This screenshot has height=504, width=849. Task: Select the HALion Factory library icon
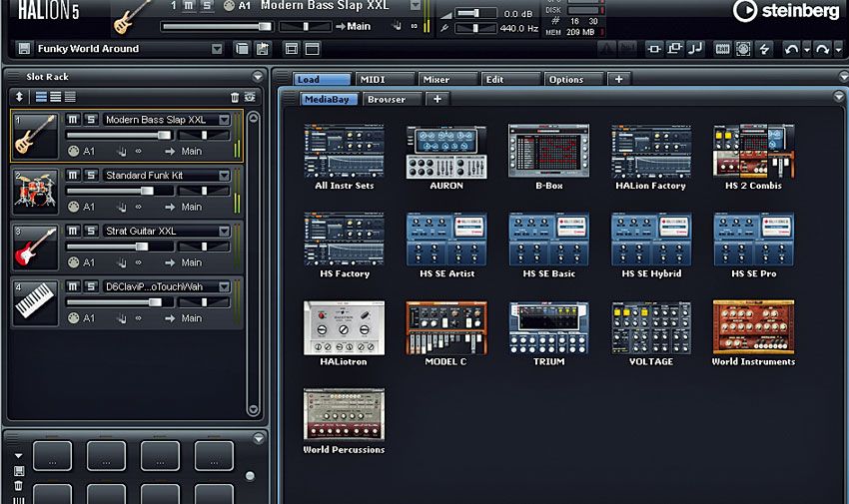(x=651, y=152)
